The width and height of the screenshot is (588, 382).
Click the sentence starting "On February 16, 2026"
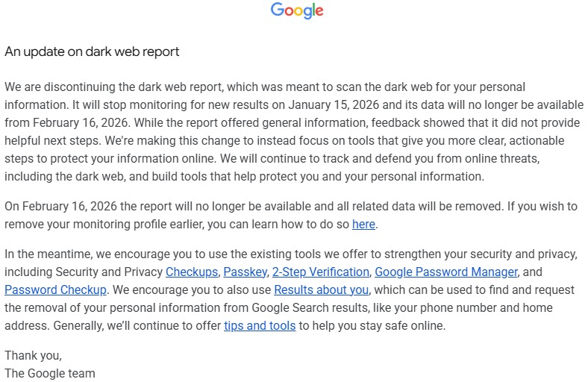(149, 206)
